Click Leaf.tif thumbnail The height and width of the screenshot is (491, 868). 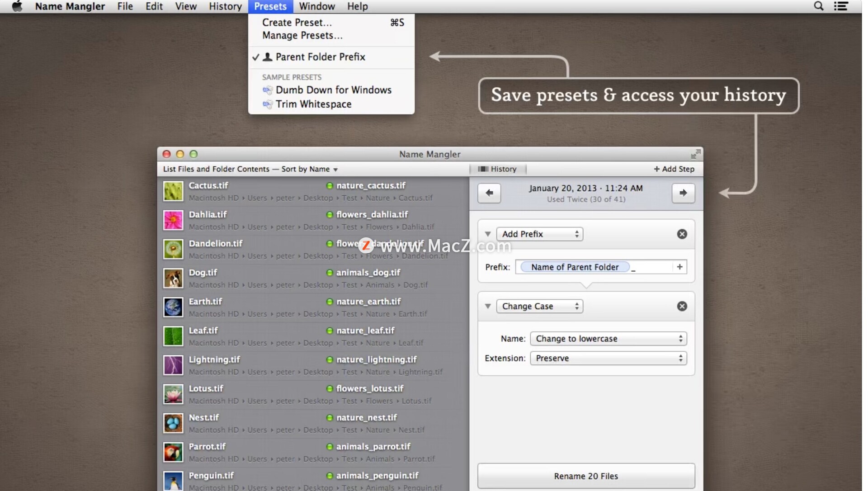173,336
